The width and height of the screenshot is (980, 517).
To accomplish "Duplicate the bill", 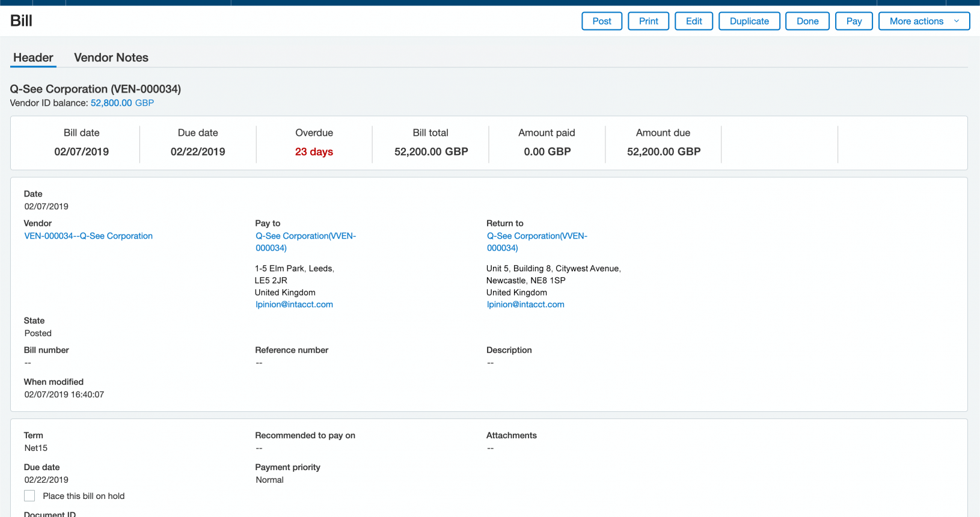I will [x=749, y=21].
